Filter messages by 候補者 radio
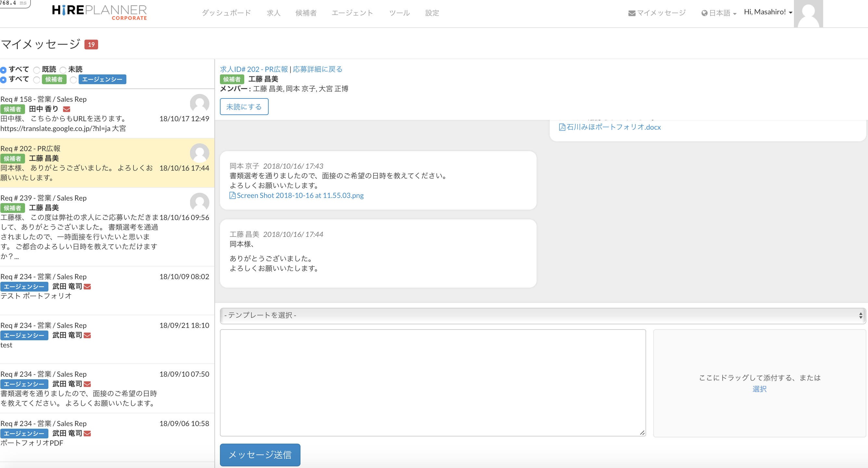The width and height of the screenshot is (868, 468). [x=37, y=80]
